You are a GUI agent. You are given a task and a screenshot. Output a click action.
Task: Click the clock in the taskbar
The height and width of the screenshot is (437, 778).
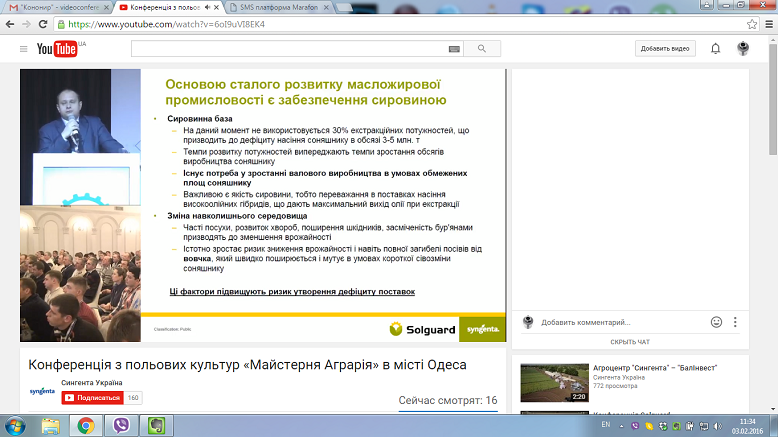pos(747,426)
